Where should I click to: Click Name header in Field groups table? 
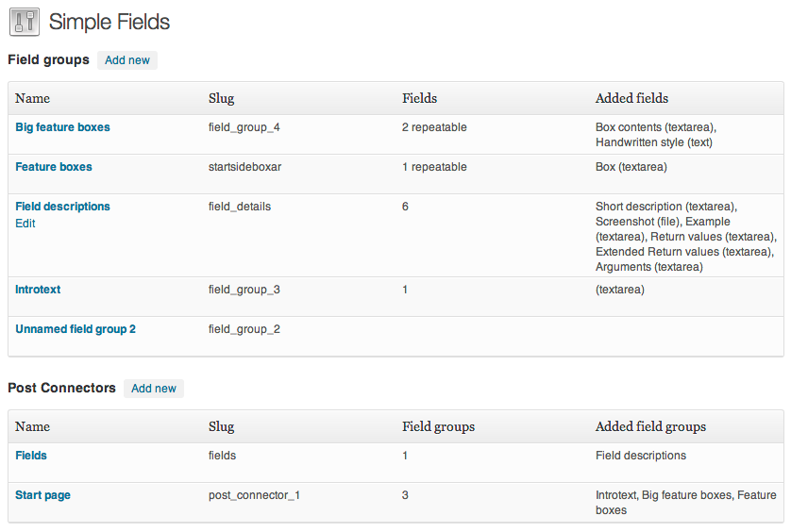click(x=32, y=98)
